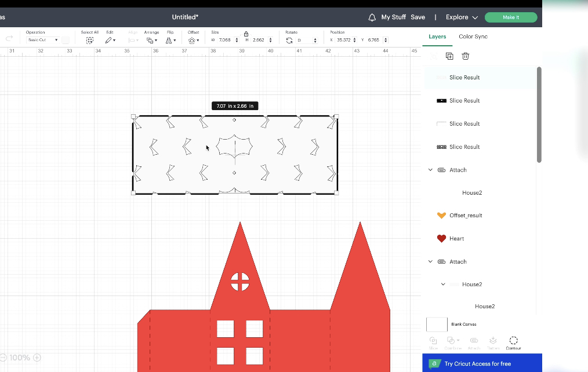Open the Offset tool
The image size is (588, 372).
[193, 39]
